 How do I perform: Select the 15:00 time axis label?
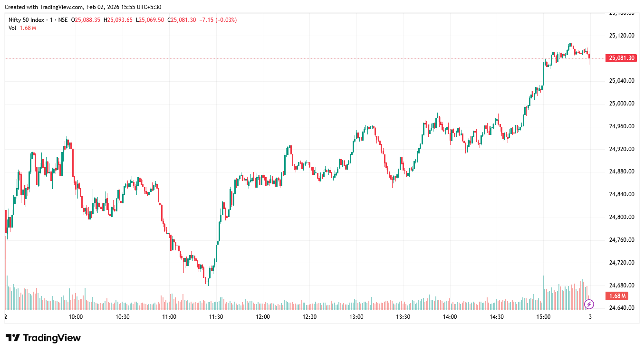point(543,317)
